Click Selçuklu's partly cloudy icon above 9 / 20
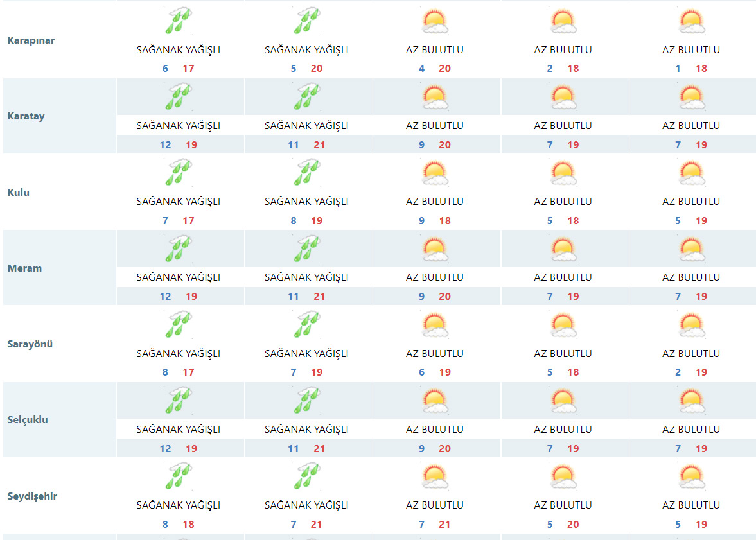Screen dimensions: 756x540 pos(434,401)
